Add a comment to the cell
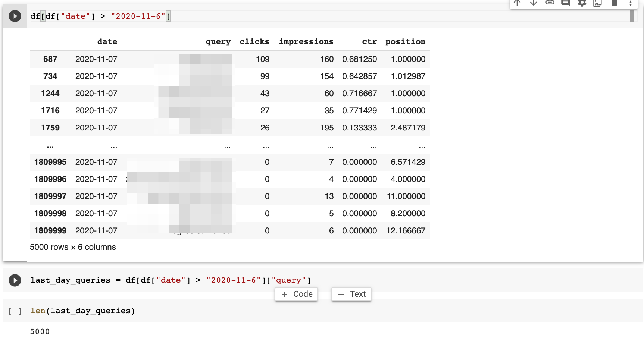This screenshot has width=644, height=343. pos(566,3)
